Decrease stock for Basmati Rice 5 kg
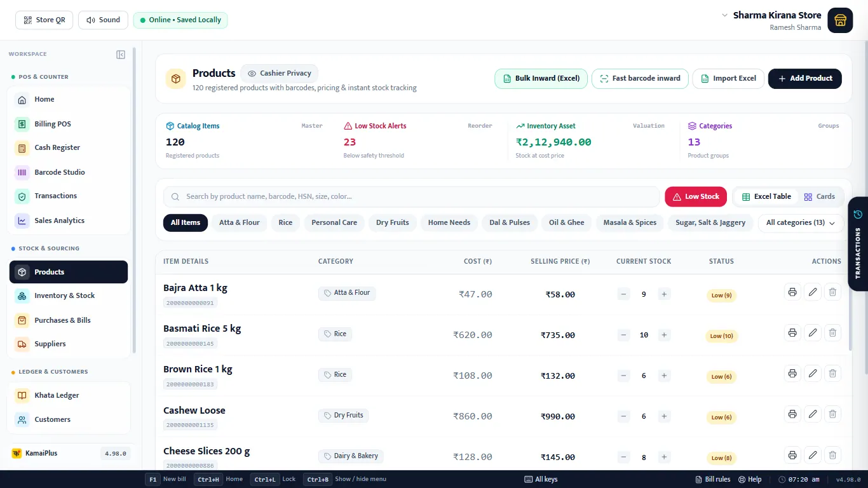Viewport: 868px width, 488px height. click(x=623, y=335)
